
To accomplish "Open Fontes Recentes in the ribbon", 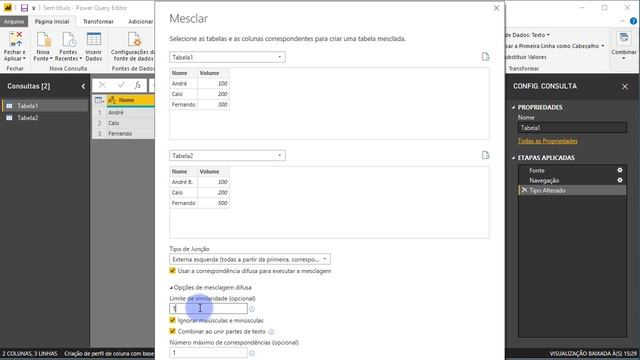I will tap(68, 46).
